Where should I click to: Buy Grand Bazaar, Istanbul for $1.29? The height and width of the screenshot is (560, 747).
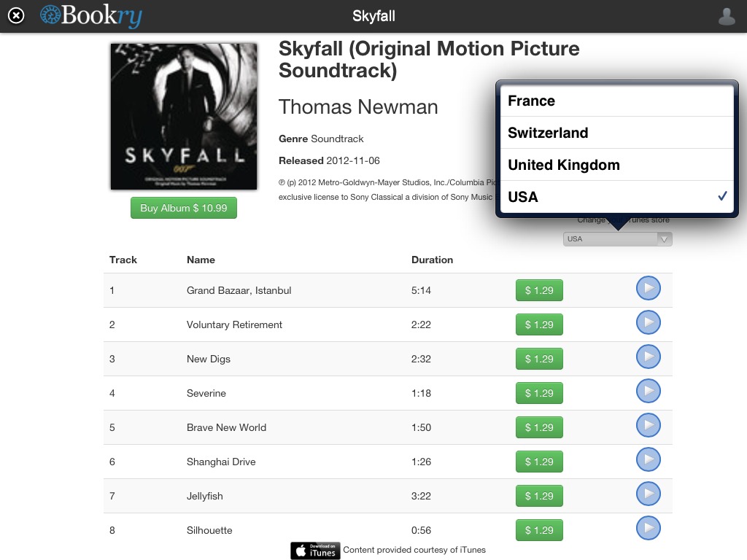click(x=539, y=290)
